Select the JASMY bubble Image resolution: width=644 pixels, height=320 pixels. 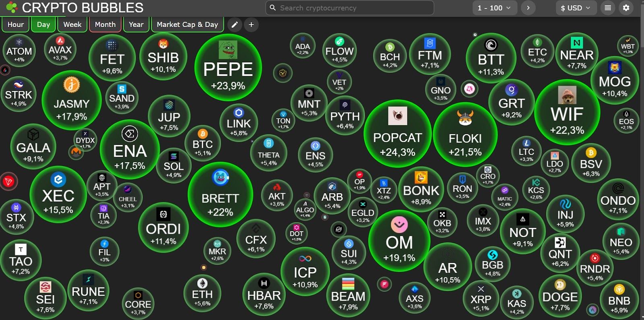click(72, 100)
